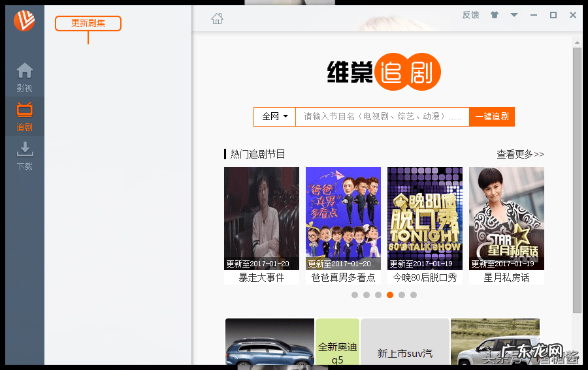Image resolution: width=588 pixels, height=370 pixels.
Task: Select the first carousel page dot
Action: 355,295
